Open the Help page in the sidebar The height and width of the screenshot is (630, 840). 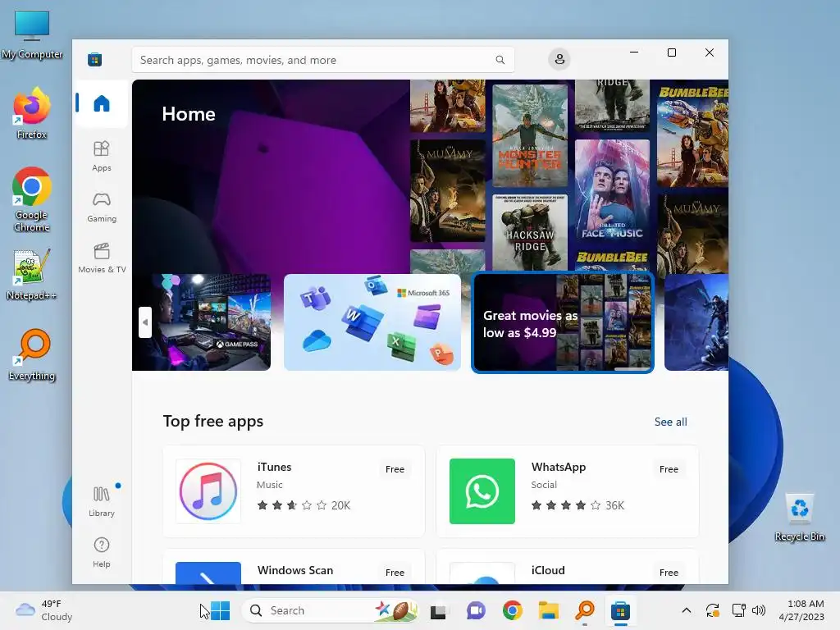point(101,552)
